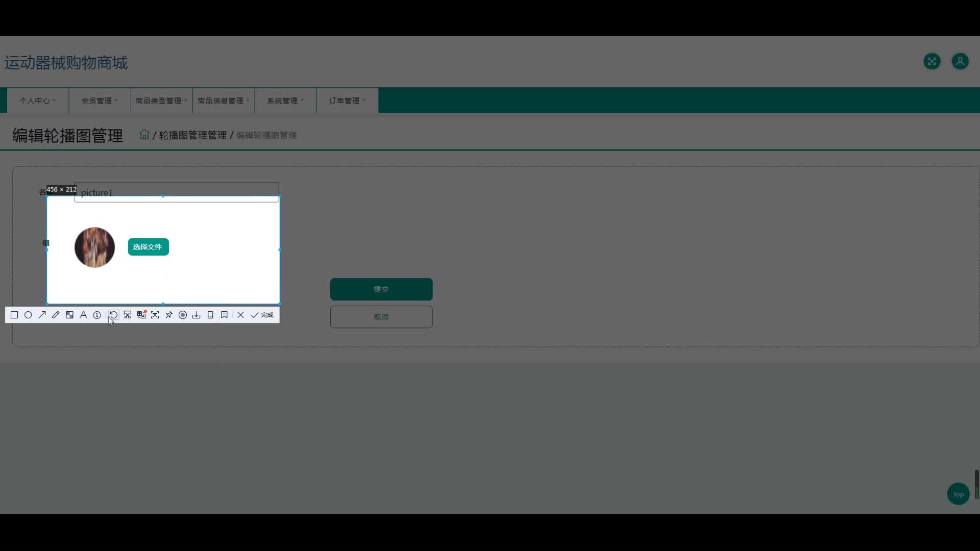Pin the screenshot to screen

(169, 315)
